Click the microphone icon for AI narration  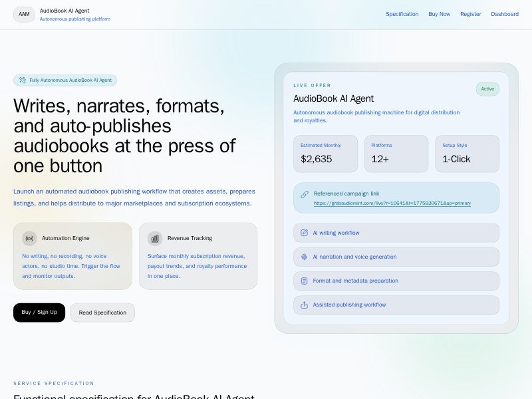click(x=305, y=257)
